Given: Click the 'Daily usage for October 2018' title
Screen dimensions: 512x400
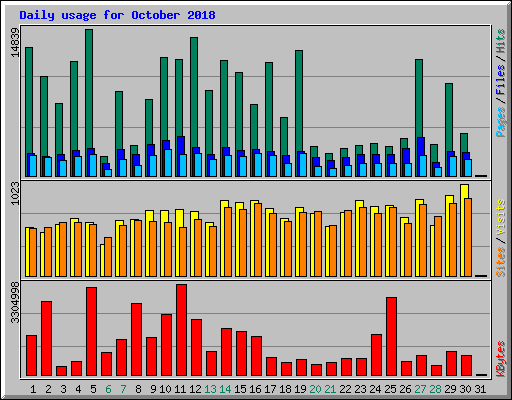Looking at the screenshot, I should [x=117, y=15].
